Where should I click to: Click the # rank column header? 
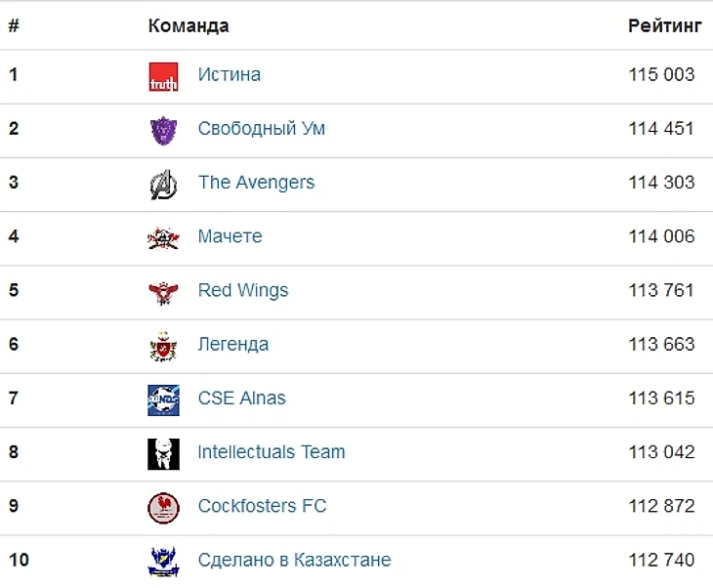(14, 26)
